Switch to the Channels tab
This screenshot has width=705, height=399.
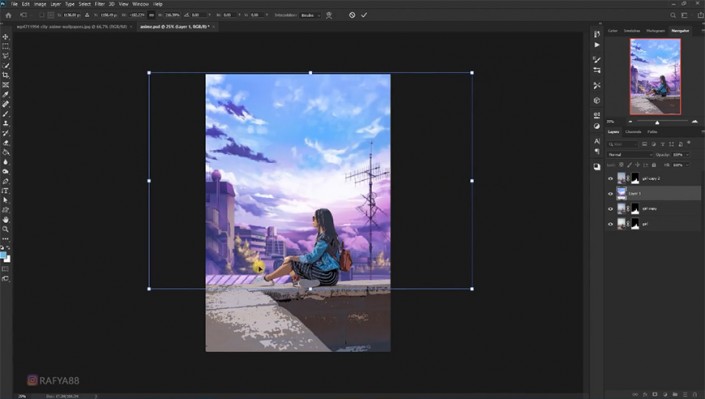pos(633,132)
